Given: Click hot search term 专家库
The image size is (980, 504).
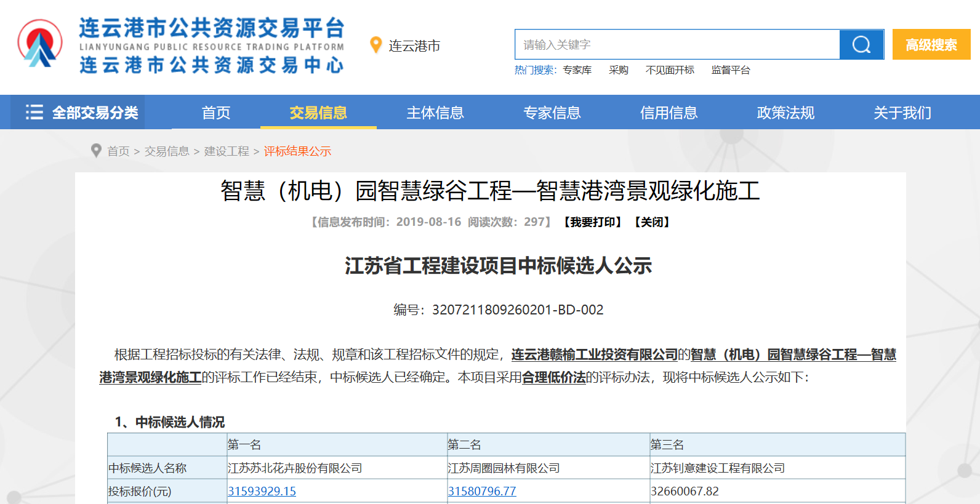Looking at the screenshot, I should tap(577, 70).
